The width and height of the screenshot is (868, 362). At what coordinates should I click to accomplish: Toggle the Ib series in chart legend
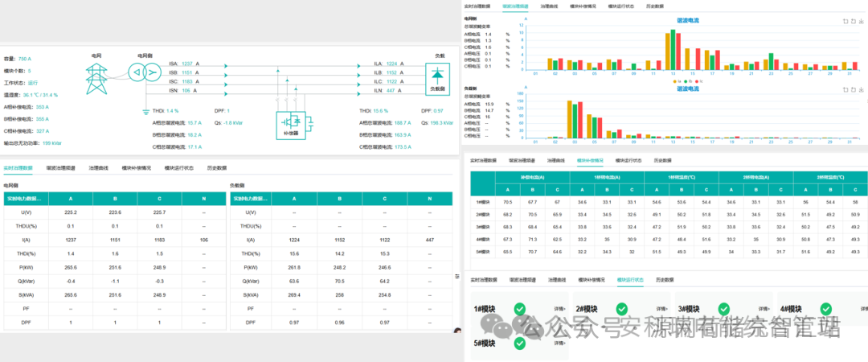(x=687, y=81)
